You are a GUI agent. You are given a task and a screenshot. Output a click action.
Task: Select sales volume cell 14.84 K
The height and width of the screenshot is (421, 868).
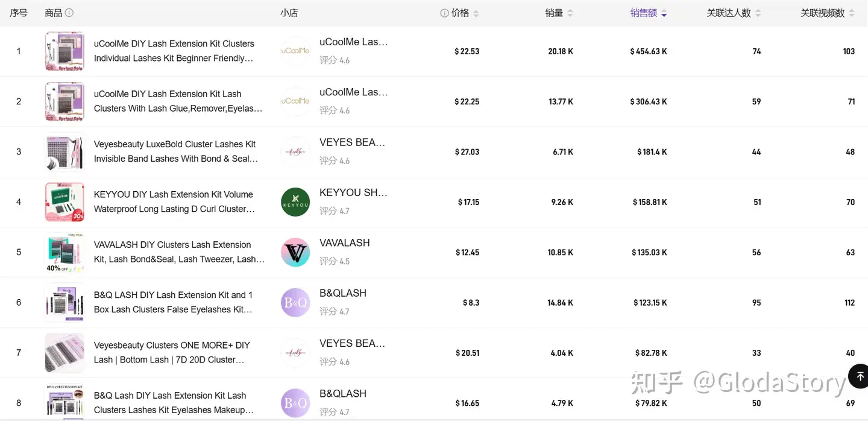point(561,303)
